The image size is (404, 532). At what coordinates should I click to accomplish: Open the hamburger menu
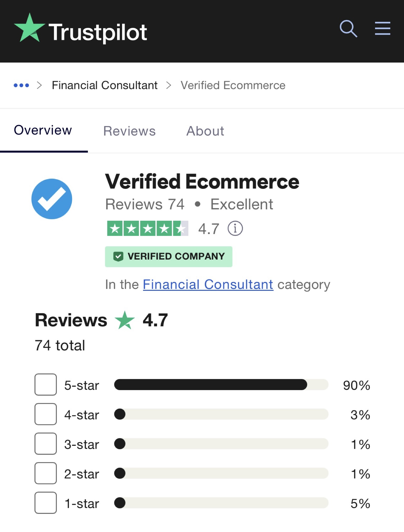[382, 28]
